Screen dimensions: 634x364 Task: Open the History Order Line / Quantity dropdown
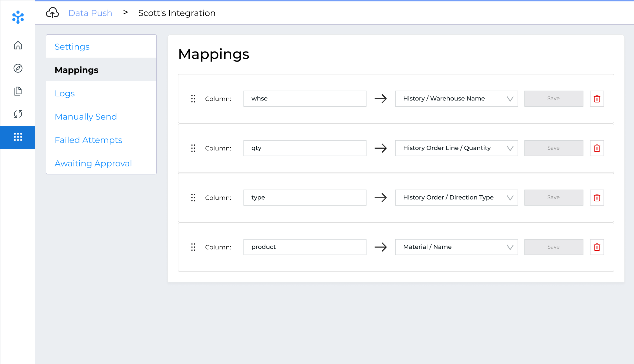(510, 148)
